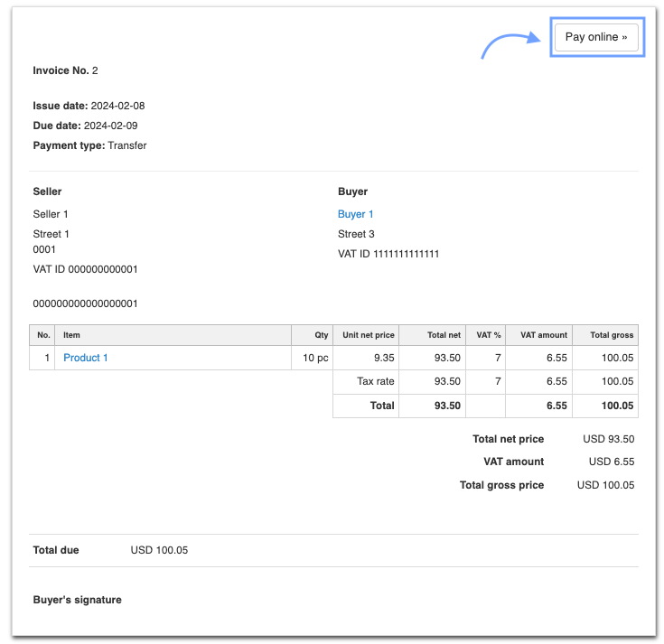Click the Due date 2024-02-09 line
664x644 pixels.
(x=85, y=126)
